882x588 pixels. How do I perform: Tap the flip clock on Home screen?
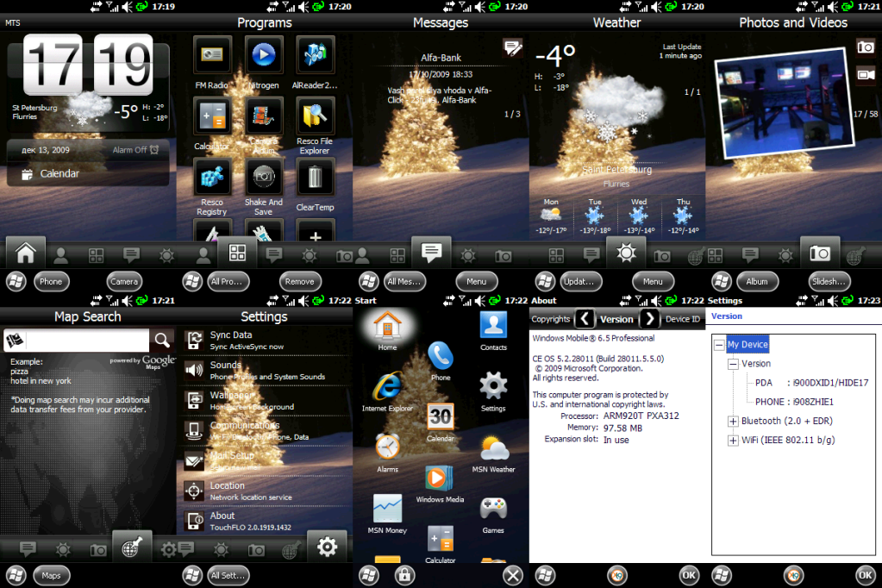coord(88,64)
